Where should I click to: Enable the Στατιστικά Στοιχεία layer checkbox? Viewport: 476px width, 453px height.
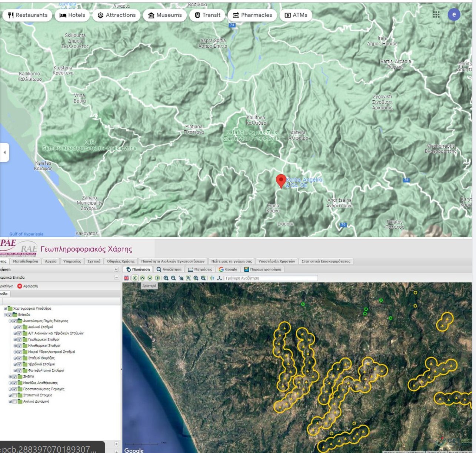coord(14,395)
